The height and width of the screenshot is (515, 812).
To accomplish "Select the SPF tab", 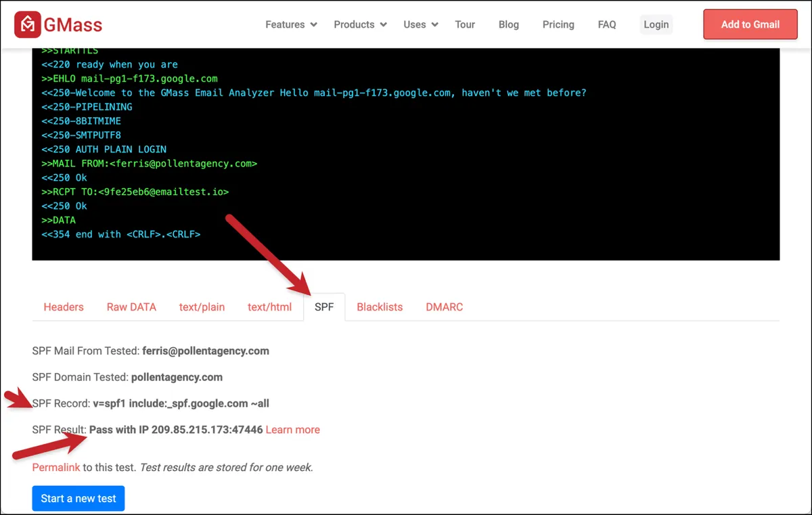I will [x=324, y=307].
